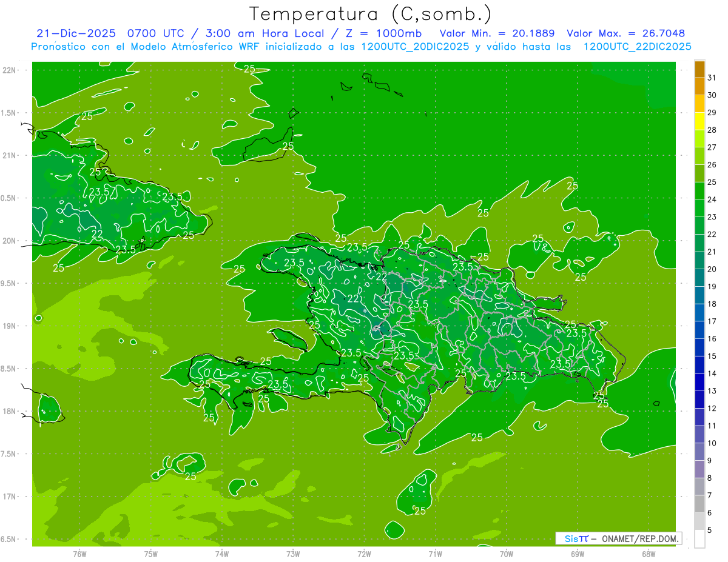Click the "6.5N" latitude axis label
This screenshot has width=728, height=562.
[x=9, y=540]
